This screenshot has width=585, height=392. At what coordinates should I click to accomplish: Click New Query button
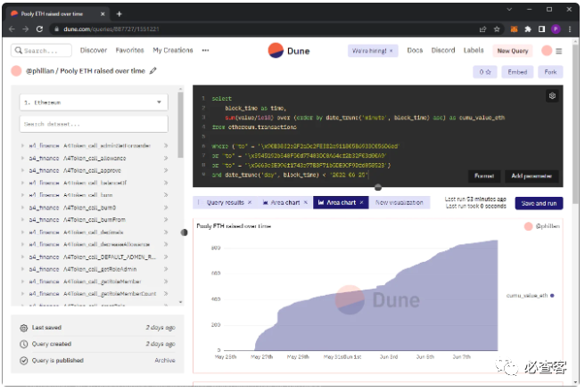tap(513, 51)
